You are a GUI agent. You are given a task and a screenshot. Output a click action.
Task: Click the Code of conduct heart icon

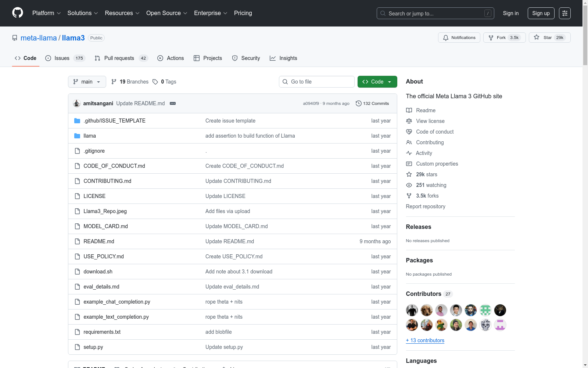click(x=409, y=132)
